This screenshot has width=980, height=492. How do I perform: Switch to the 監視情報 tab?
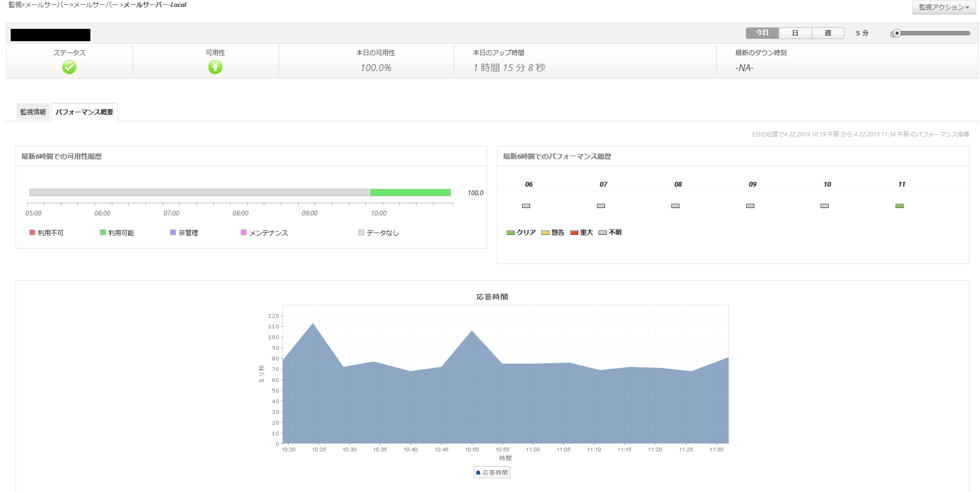(33, 112)
